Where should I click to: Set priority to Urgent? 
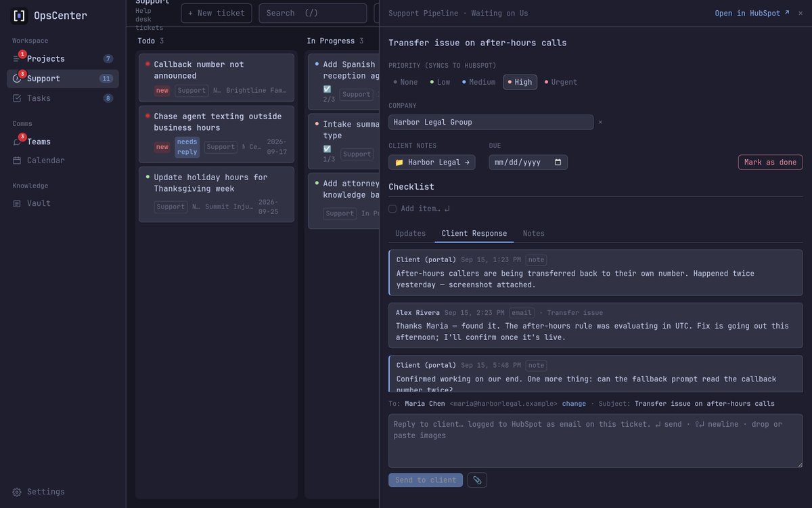point(561,82)
